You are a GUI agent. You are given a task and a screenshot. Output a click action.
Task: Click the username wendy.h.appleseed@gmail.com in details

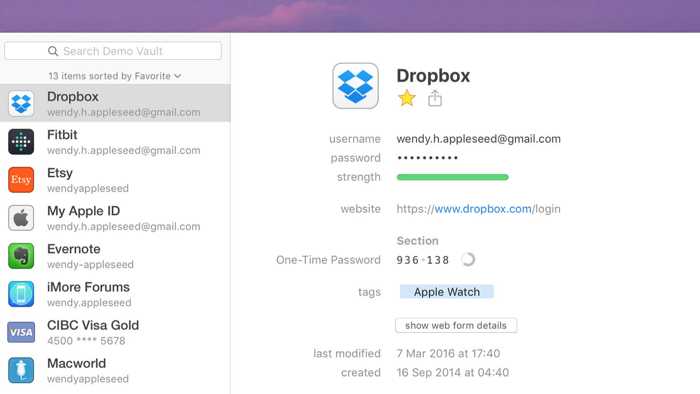(479, 139)
